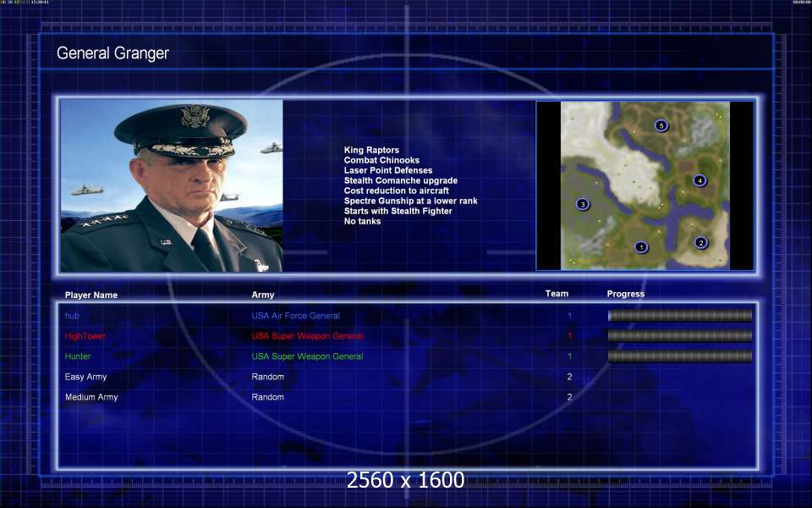Select start position 4 marker on minimap
812x508 pixels.
pyautogui.click(x=700, y=180)
